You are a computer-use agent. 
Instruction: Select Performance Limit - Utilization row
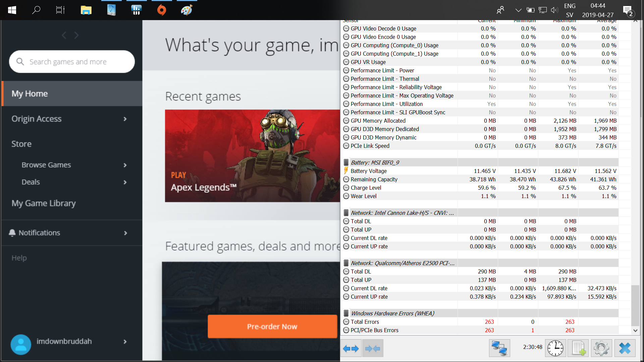480,104
